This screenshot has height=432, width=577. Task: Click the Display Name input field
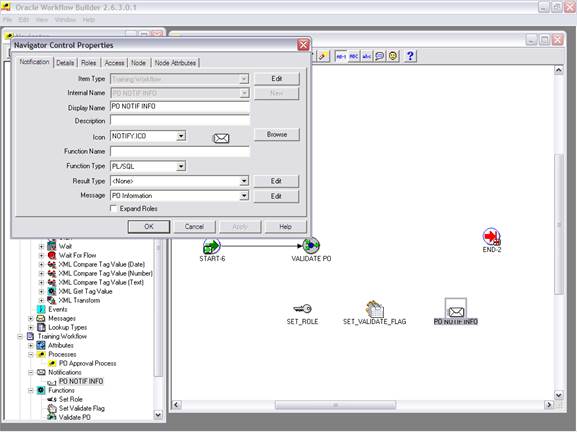[x=180, y=106]
